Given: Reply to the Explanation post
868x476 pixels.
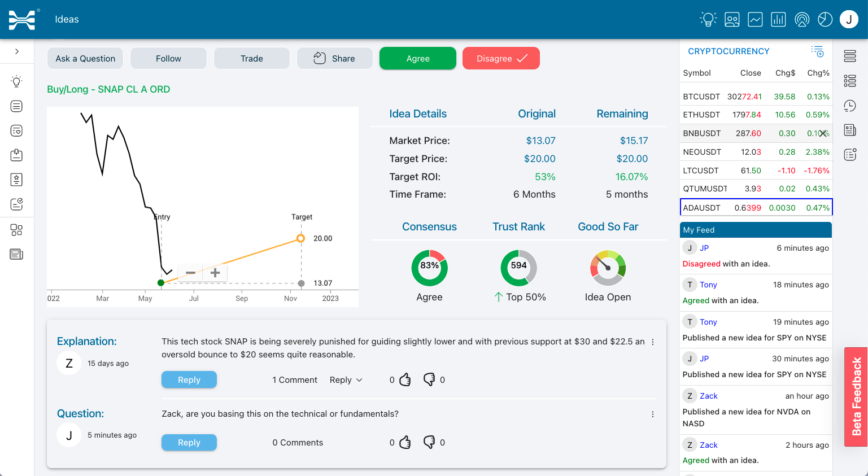Looking at the screenshot, I should click(x=189, y=379).
